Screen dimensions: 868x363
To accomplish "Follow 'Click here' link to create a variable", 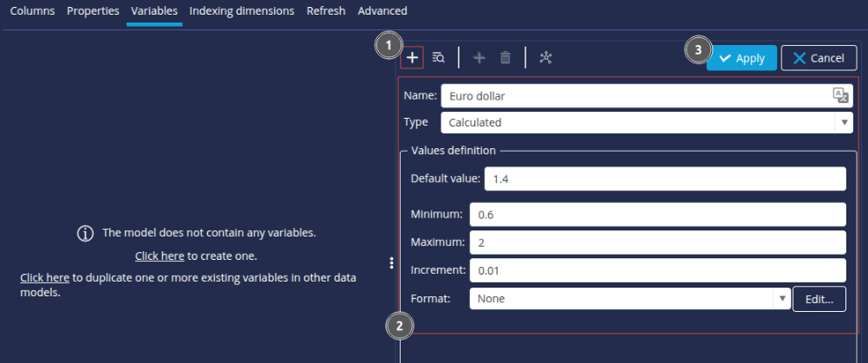I will click(160, 256).
